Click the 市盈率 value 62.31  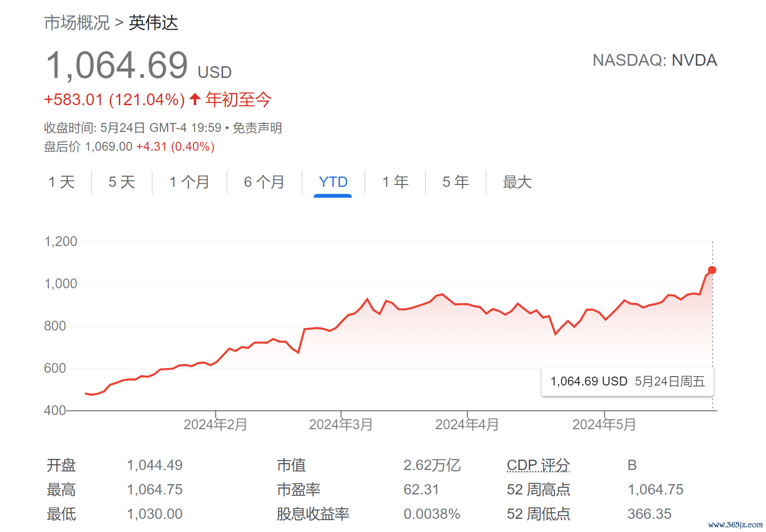[x=421, y=489]
